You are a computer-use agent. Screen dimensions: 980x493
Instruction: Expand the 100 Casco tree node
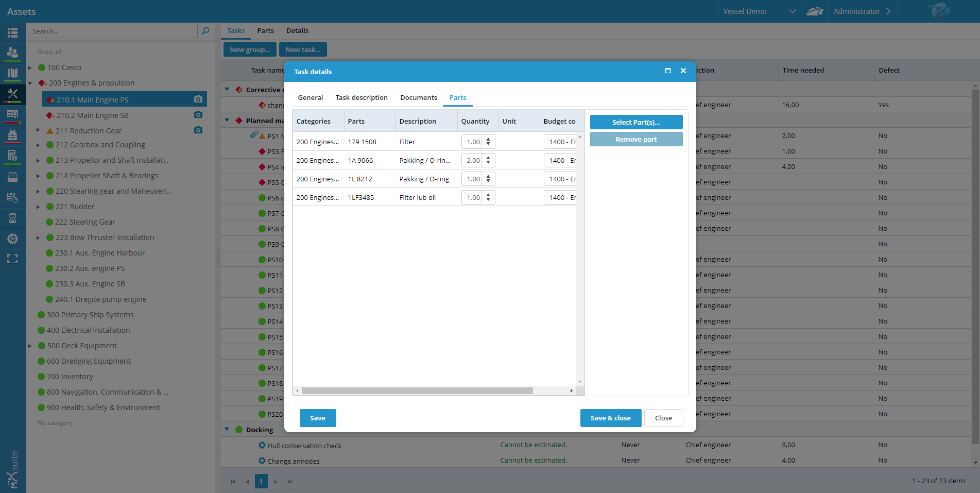30,67
